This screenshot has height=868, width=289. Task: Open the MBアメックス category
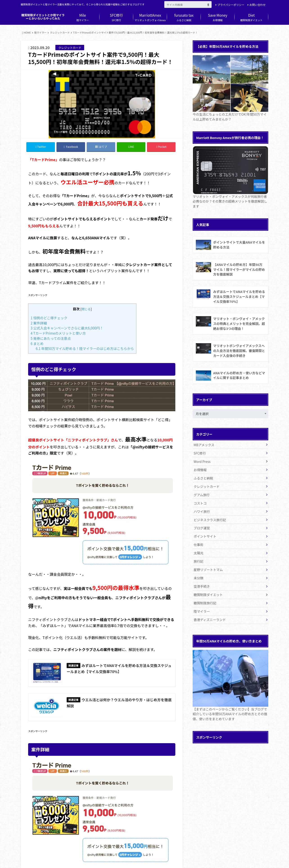[230, 445]
